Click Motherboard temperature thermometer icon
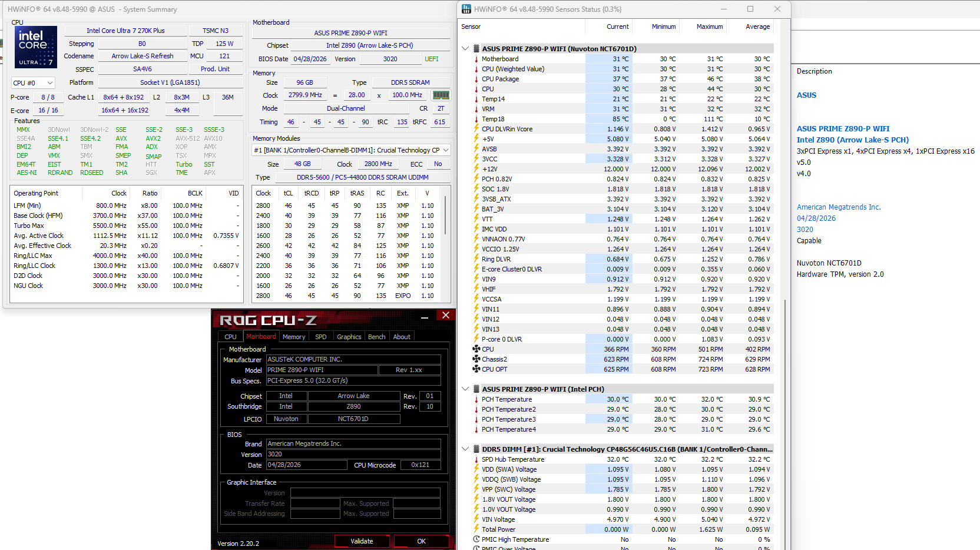Viewport: 980px width, 550px height. pos(476,59)
